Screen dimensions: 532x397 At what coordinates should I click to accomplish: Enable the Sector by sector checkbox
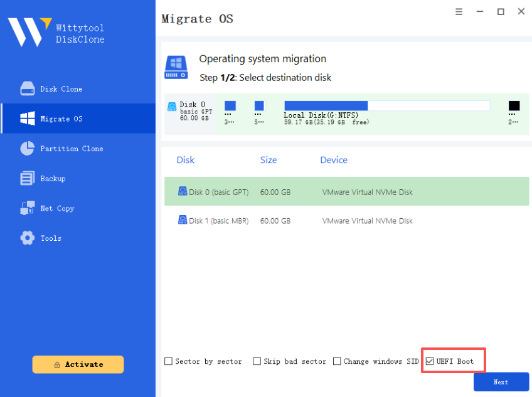point(168,361)
